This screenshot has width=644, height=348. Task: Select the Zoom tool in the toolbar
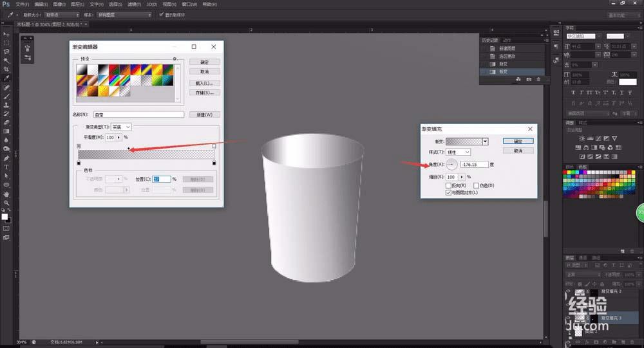tap(6, 202)
